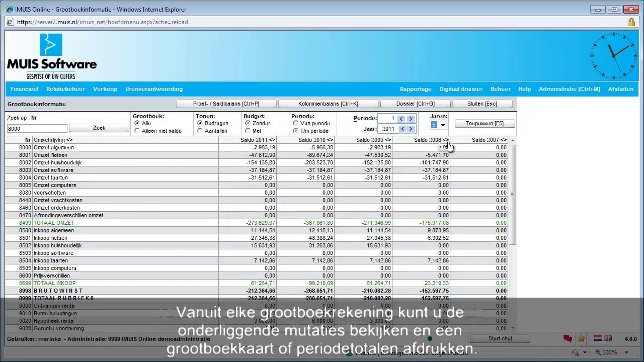Click the arrows icon beside Saldo 2011
Screen dimensions: 644x362
click(272, 140)
